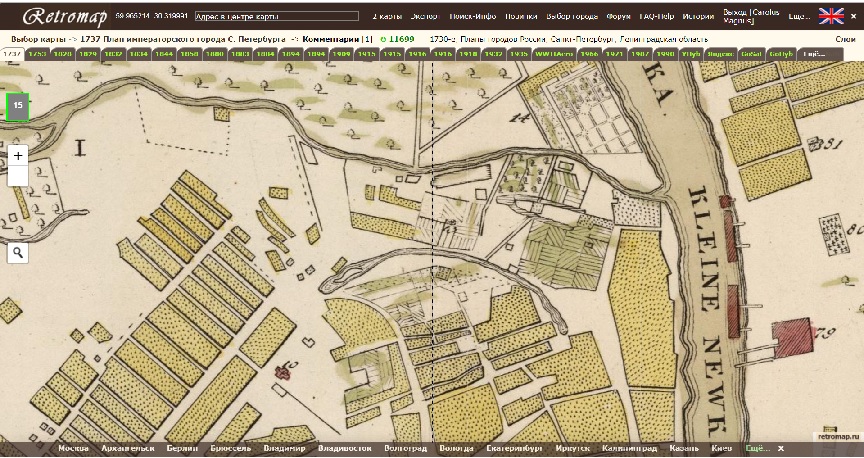Close the city bar with the X icon
Viewport: 864px width, 458px height.
[x=781, y=449]
